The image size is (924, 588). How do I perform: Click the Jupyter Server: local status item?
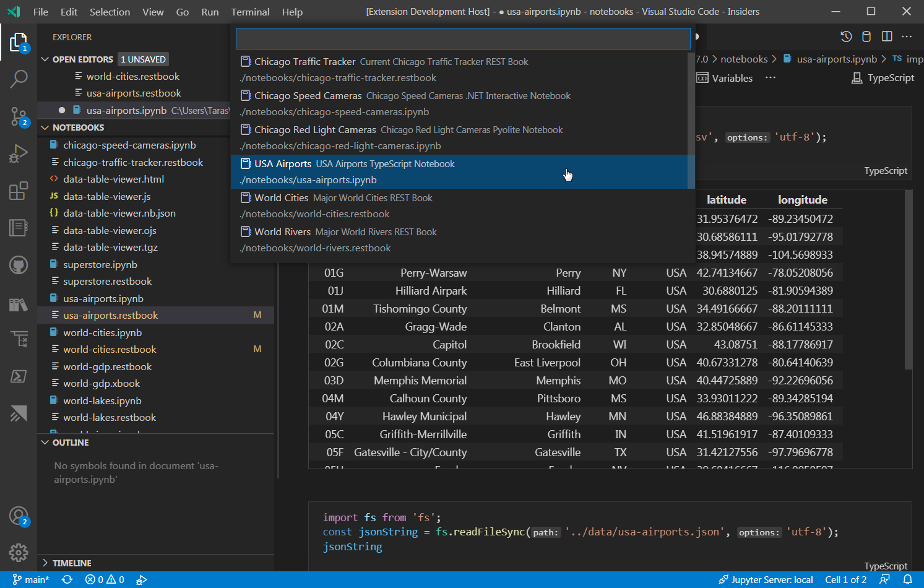[x=766, y=580]
